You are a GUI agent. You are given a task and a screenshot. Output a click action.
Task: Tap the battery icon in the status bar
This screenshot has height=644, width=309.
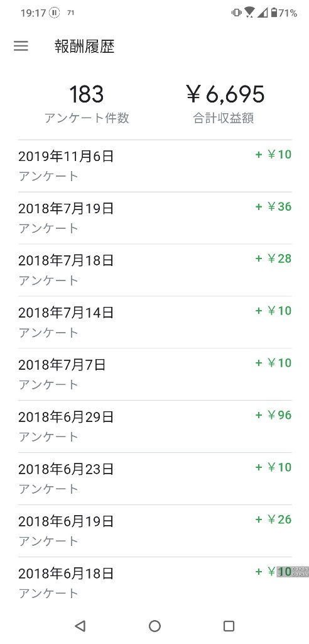coord(274,13)
